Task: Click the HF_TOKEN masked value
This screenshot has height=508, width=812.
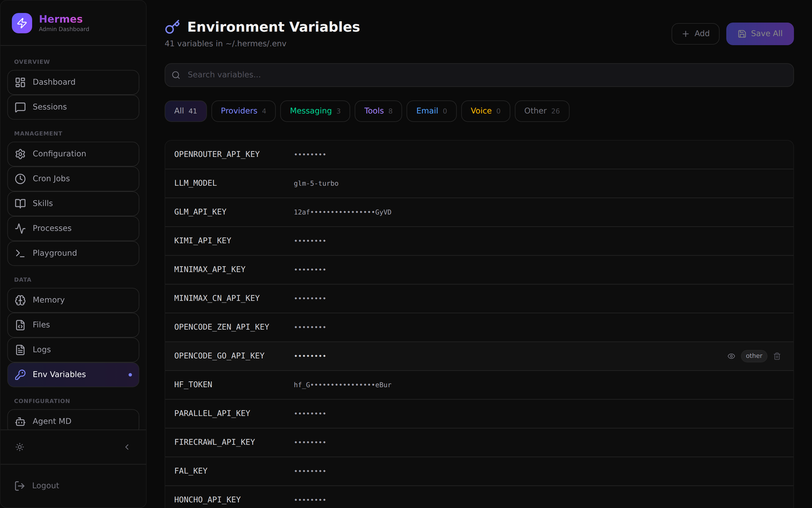Action: pos(342,385)
